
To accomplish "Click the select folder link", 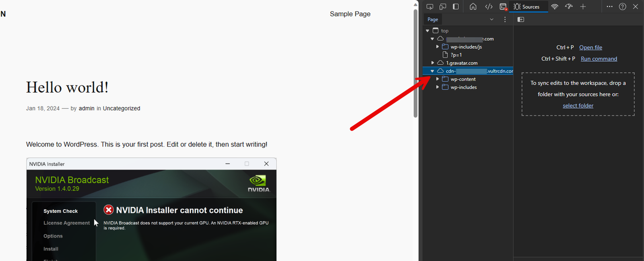I will tap(578, 106).
